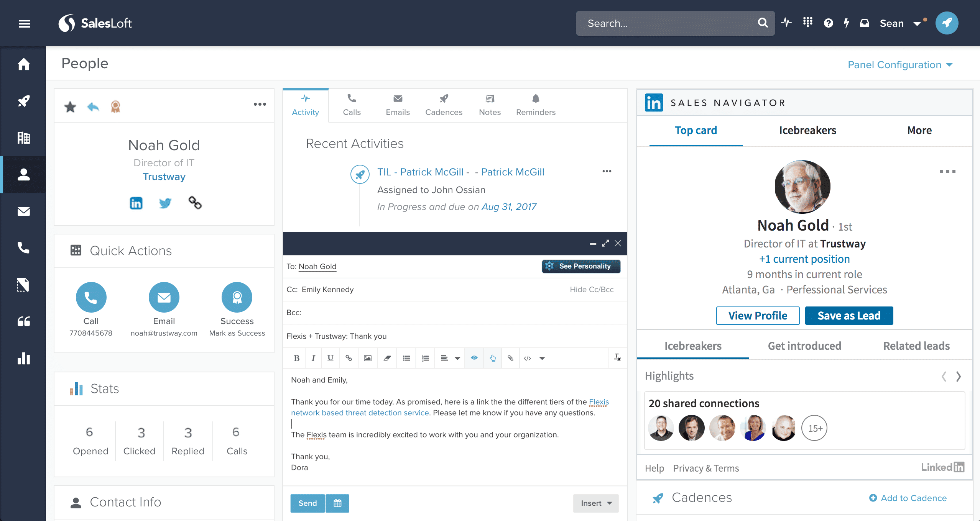This screenshot has width=980, height=521.
Task: Switch to the Icebreakers tab in Sales Navigator
Action: point(808,130)
